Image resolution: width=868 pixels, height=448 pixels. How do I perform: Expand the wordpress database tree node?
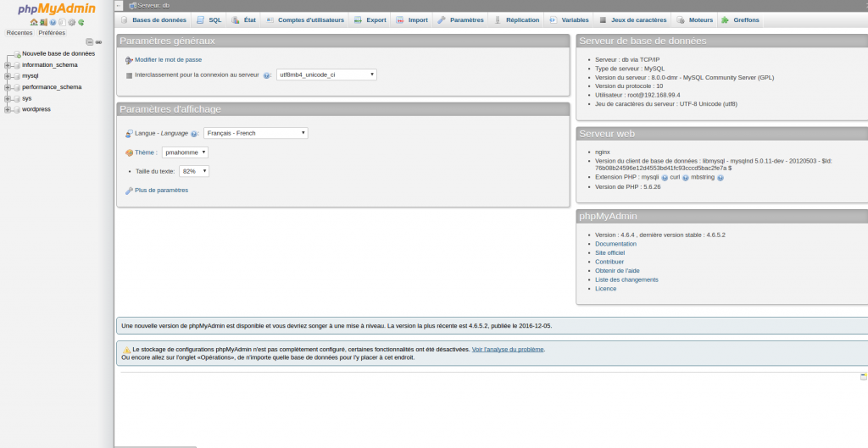(x=8, y=109)
